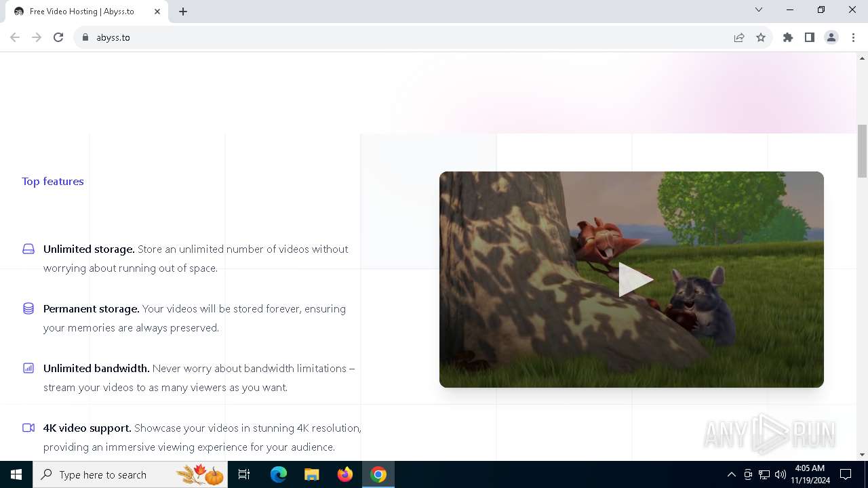Viewport: 868px width, 488px height.
Task: Share this page via share icon
Action: pos(739,37)
